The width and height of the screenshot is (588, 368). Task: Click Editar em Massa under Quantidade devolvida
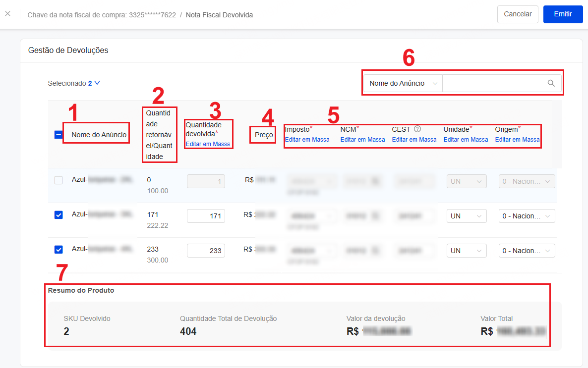pyautogui.click(x=208, y=144)
